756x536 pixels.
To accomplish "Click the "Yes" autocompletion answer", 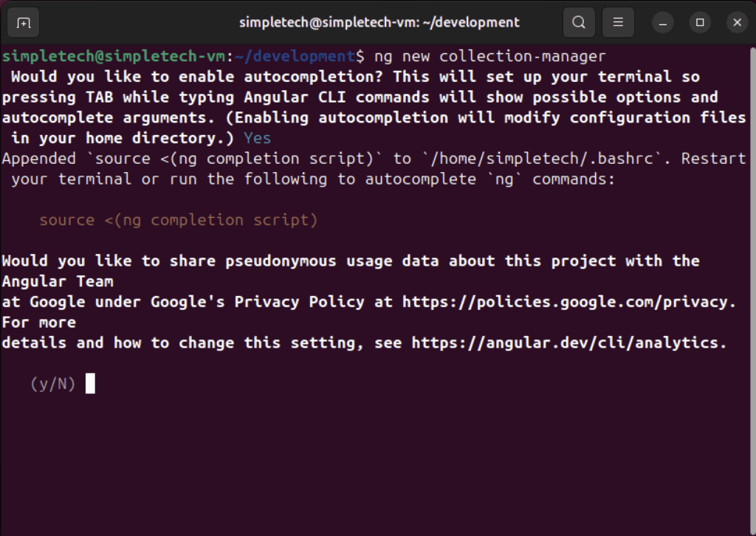I will [257, 138].
